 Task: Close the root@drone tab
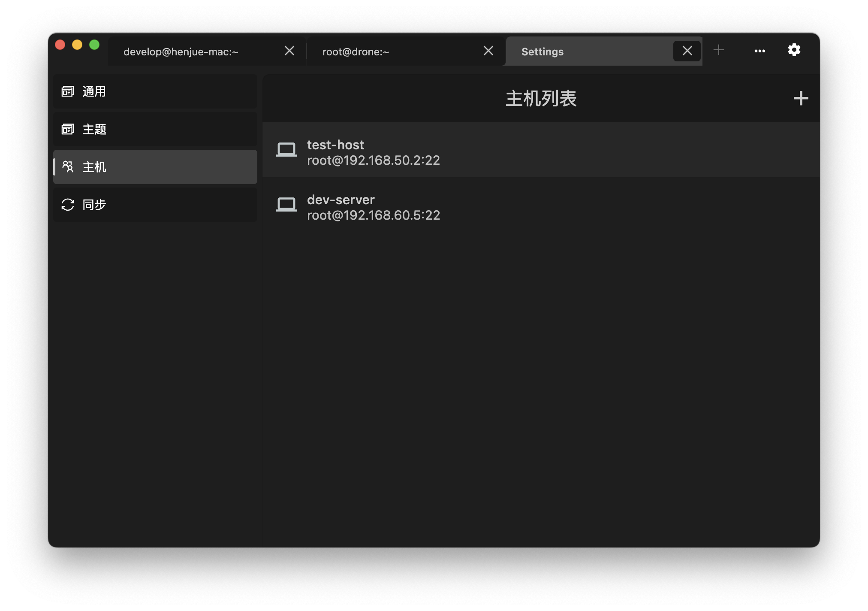pos(488,51)
